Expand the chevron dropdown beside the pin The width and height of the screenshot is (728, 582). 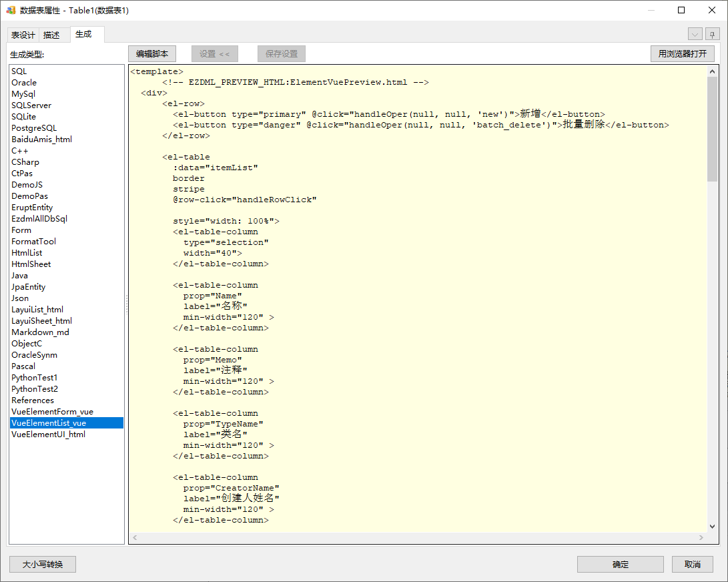[x=695, y=35]
